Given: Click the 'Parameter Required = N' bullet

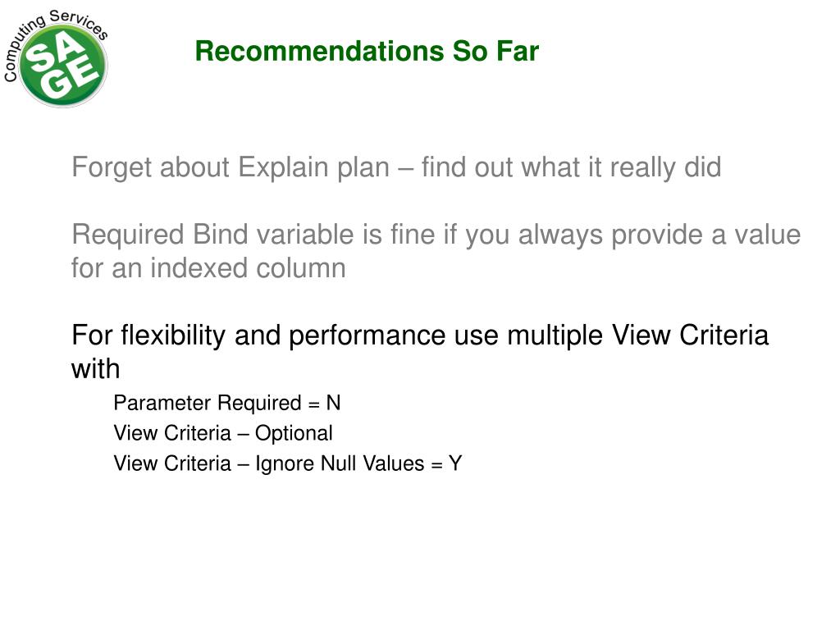Looking at the screenshot, I should [x=227, y=403].
